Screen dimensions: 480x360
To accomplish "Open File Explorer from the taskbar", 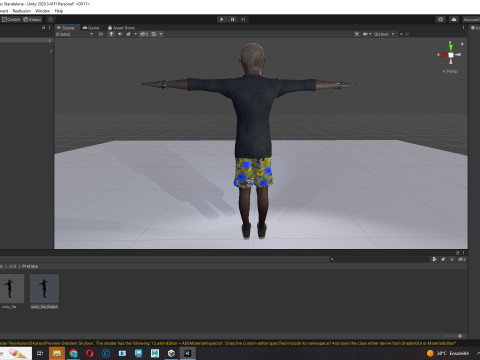I will pos(57,353).
